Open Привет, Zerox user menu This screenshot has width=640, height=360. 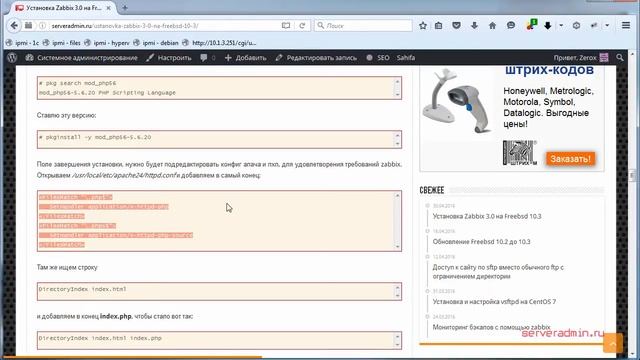click(581, 58)
